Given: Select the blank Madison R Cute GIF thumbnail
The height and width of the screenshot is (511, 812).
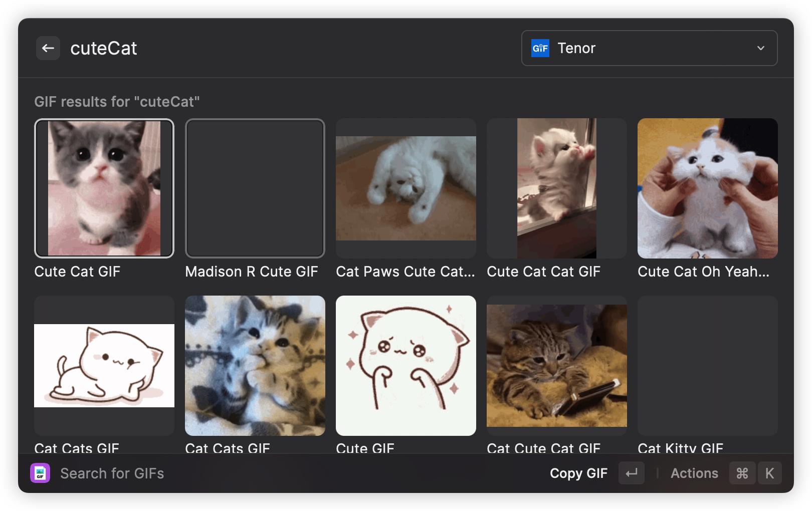Looking at the screenshot, I should (255, 188).
